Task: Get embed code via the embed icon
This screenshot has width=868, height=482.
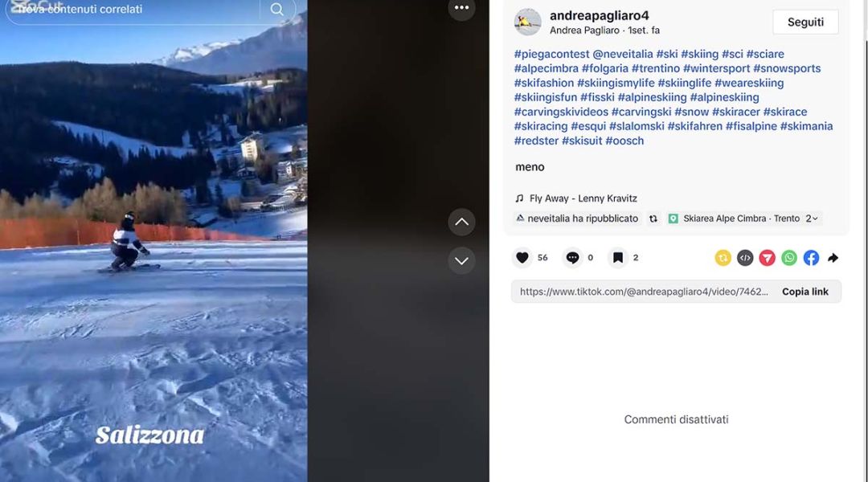Action: (x=745, y=258)
